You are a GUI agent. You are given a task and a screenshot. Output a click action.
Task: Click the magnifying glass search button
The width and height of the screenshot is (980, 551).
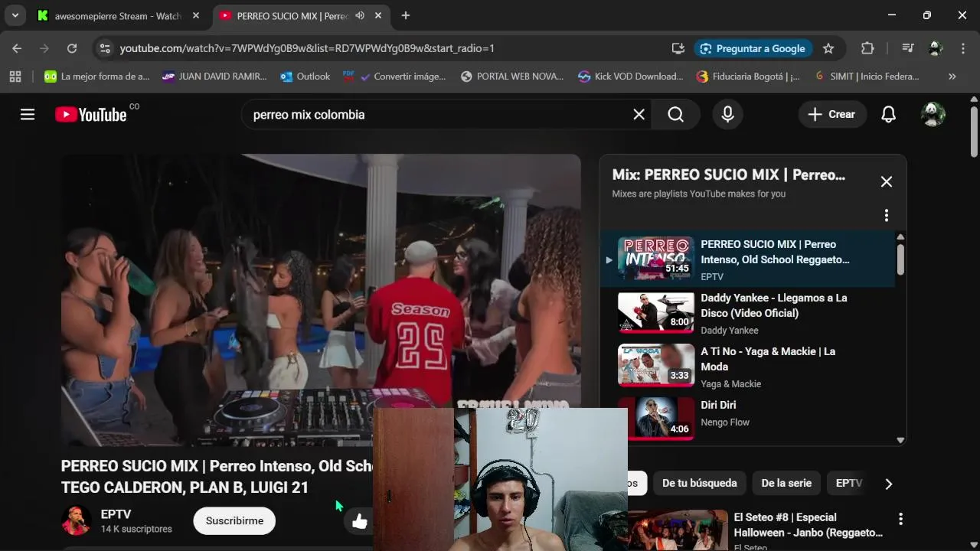[x=675, y=115]
